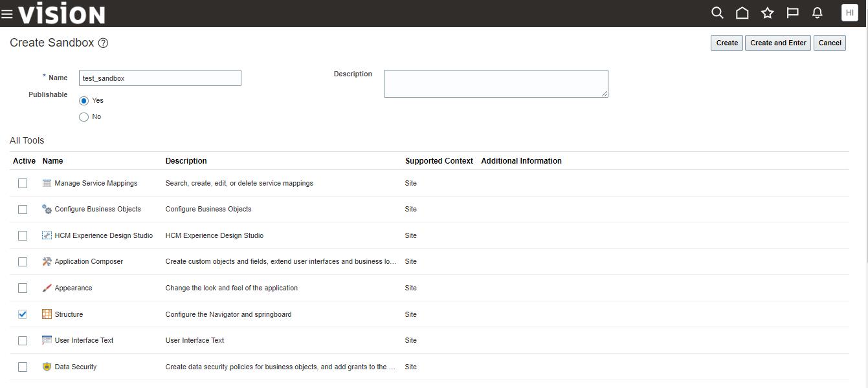Open the Watchlist flag icon
The width and height of the screenshot is (868, 388).
[792, 13]
